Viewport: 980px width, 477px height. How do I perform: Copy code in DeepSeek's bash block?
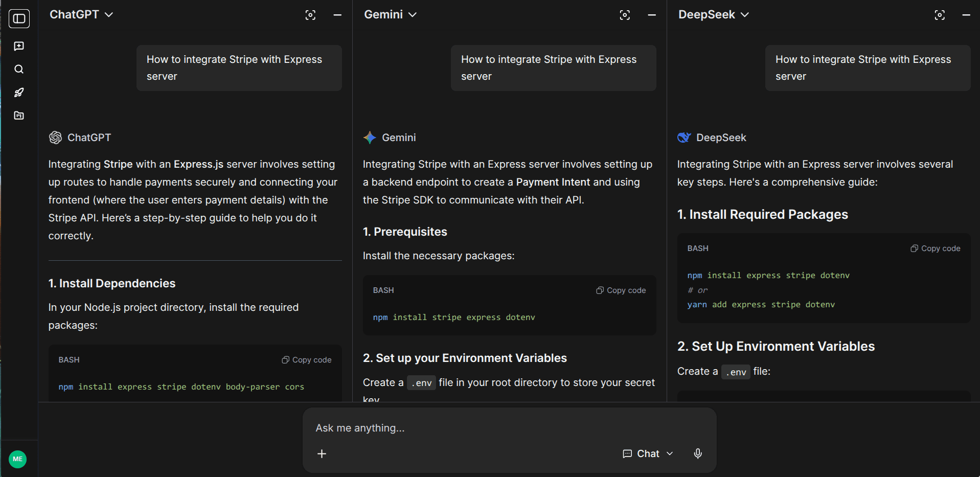tap(936, 248)
